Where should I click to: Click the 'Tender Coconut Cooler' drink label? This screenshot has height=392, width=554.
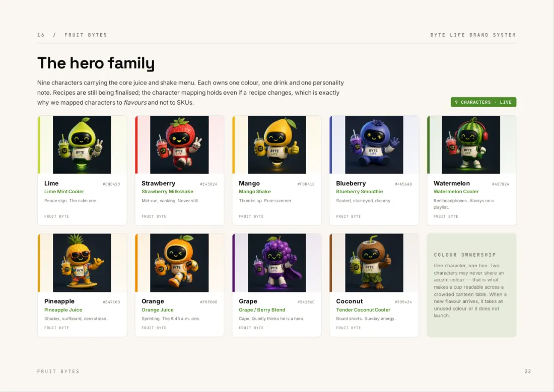(363, 309)
